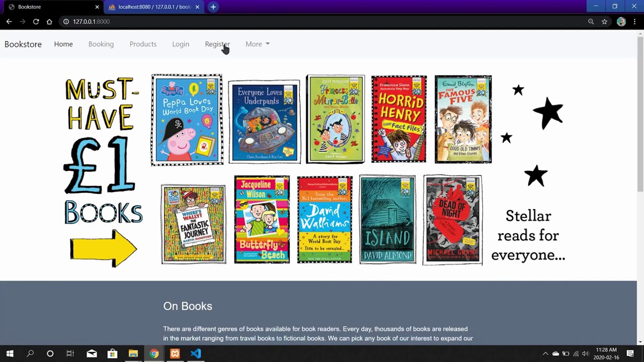
Task: Open Cortana from taskbar
Action: (50, 353)
